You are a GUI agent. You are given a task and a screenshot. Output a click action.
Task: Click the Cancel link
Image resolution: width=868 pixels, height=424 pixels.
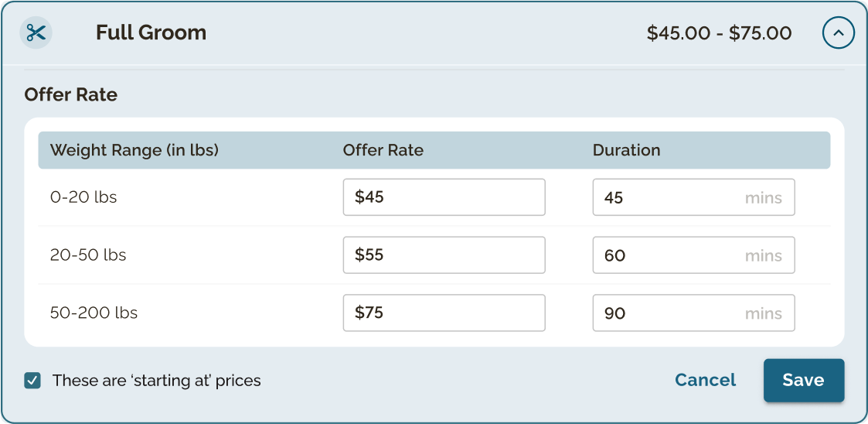[705, 380]
